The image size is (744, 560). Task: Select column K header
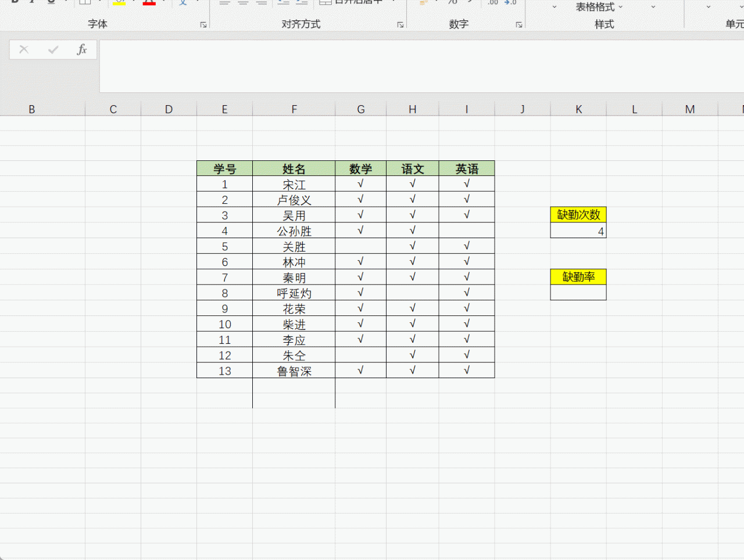coord(579,109)
